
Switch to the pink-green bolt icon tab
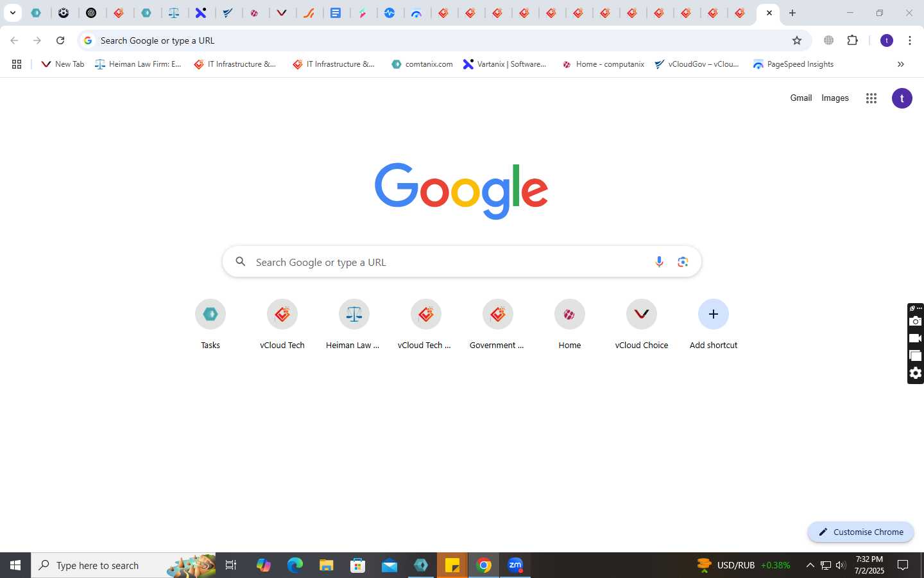click(x=363, y=13)
